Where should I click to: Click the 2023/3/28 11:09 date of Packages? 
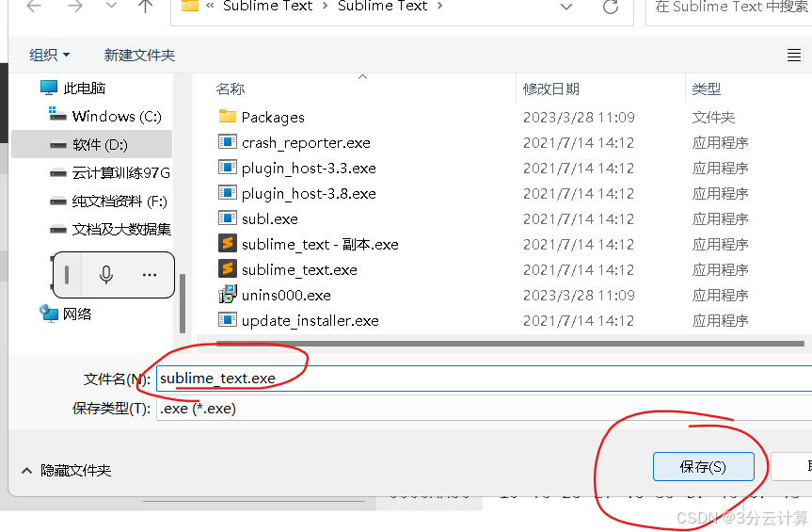(x=579, y=118)
